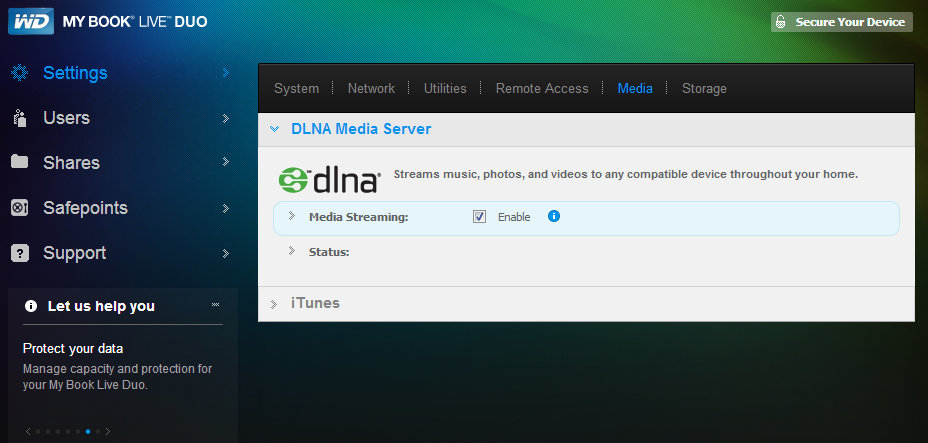Click the WD logo
Viewport: 928px width, 443px height.
pos(31,21)
